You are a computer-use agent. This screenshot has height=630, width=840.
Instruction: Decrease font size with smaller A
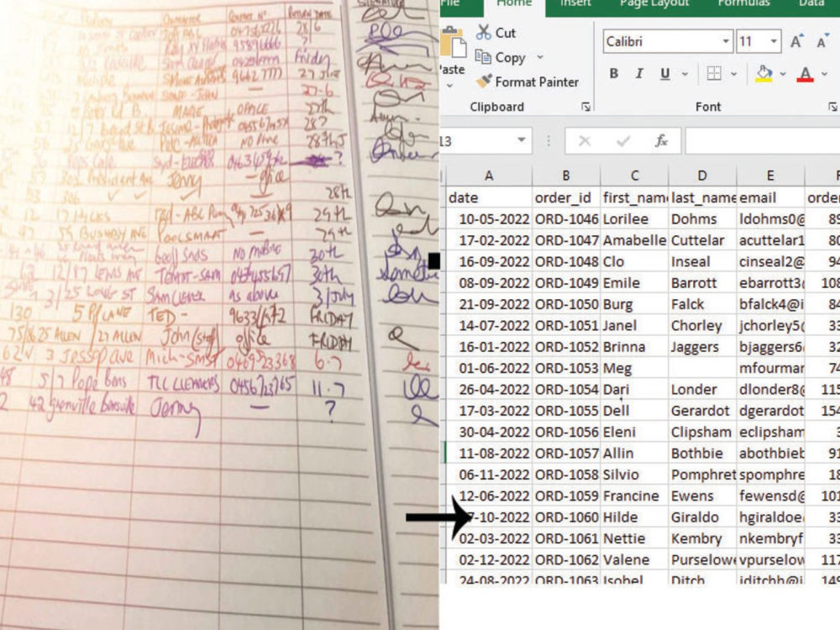[x=822, y=41]
